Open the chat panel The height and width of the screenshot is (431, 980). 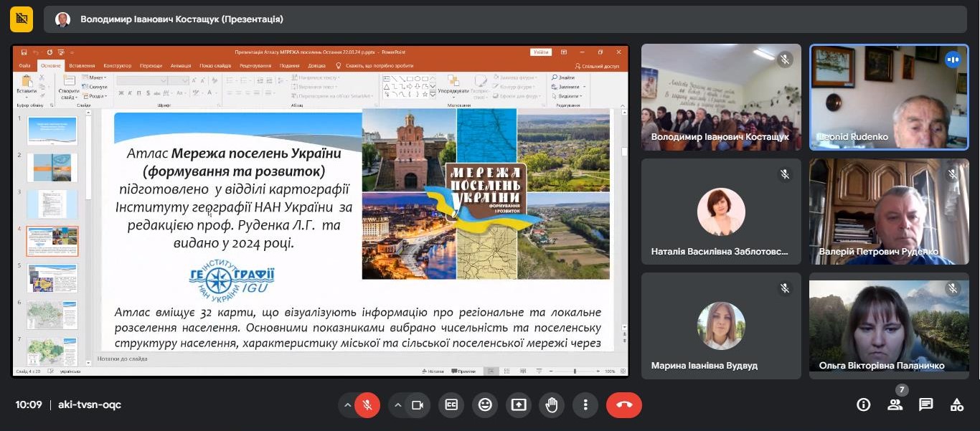point(926,405)
